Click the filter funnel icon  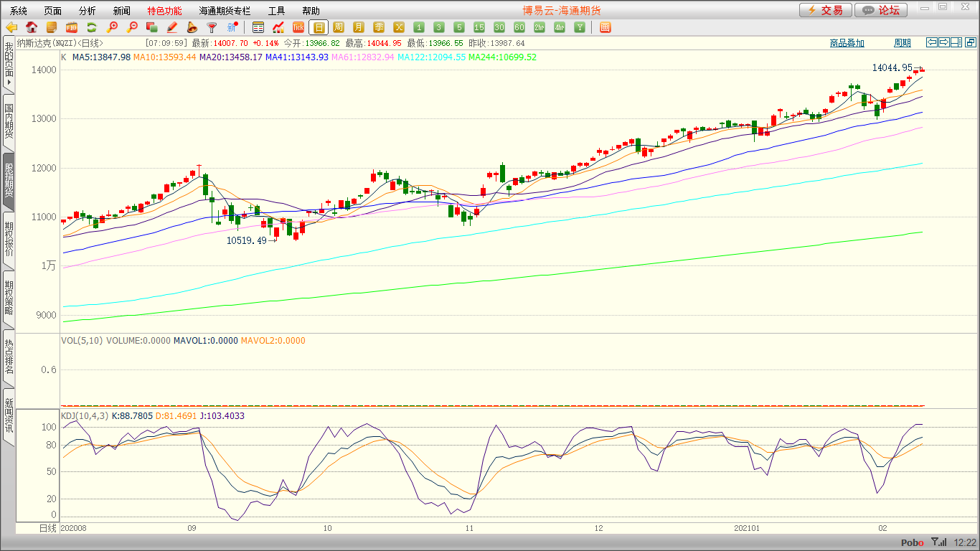212,27
